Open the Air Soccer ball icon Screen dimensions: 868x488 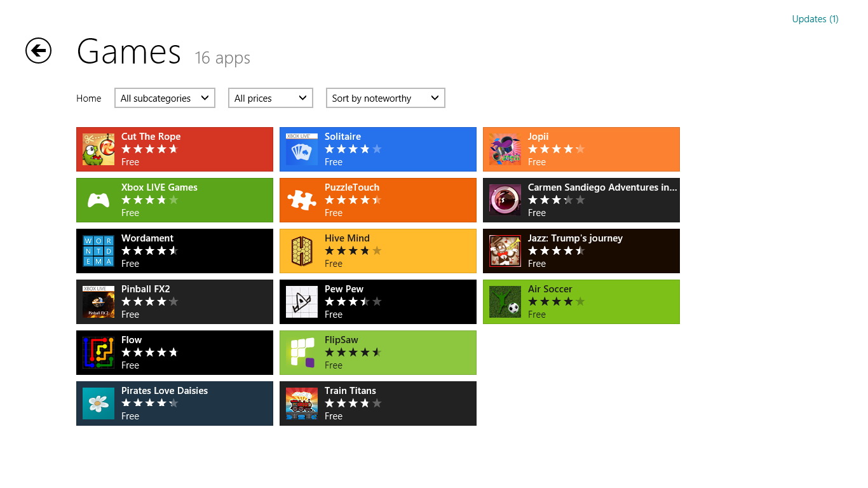(x=505, y=302)
